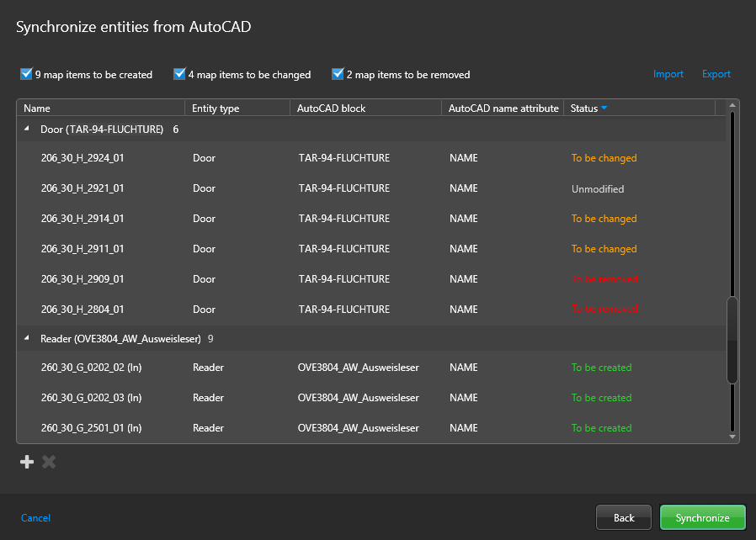Collapse the Reader (OVE3804_AW_Ausweisleser) group
This screenshot has width=756, height=540.
pyautogui.click(x=26, y=339)
